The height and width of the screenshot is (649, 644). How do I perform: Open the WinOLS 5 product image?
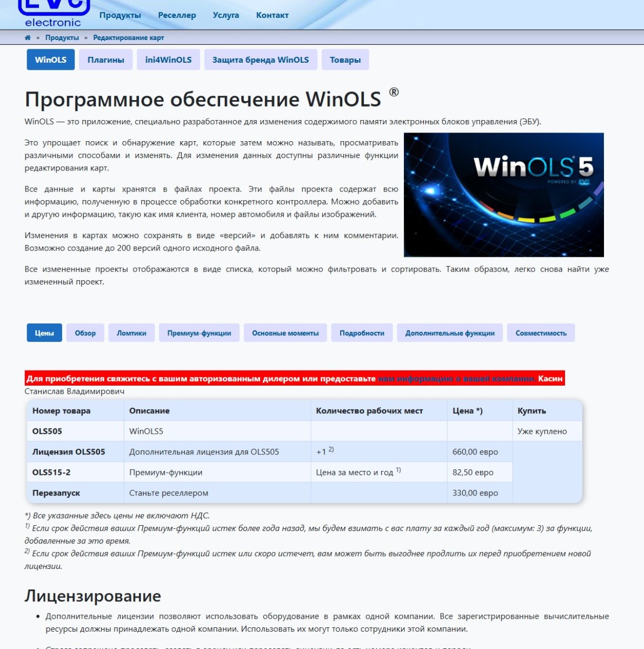pyautogui.click(x=504, y=194)
